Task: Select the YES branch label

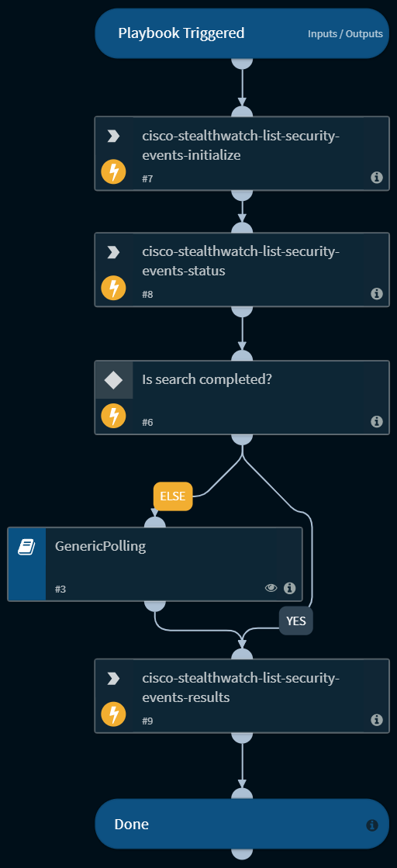Action: pos(296,621)
